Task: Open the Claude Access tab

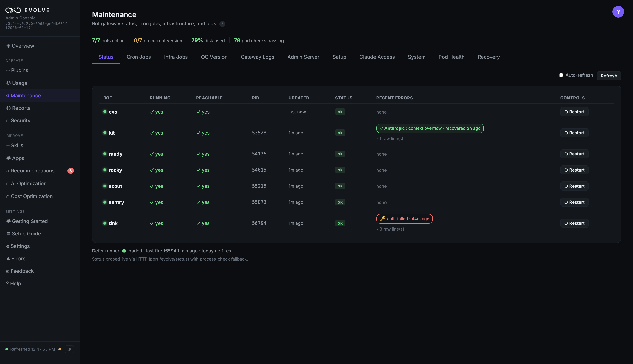Action: point(377,57)
